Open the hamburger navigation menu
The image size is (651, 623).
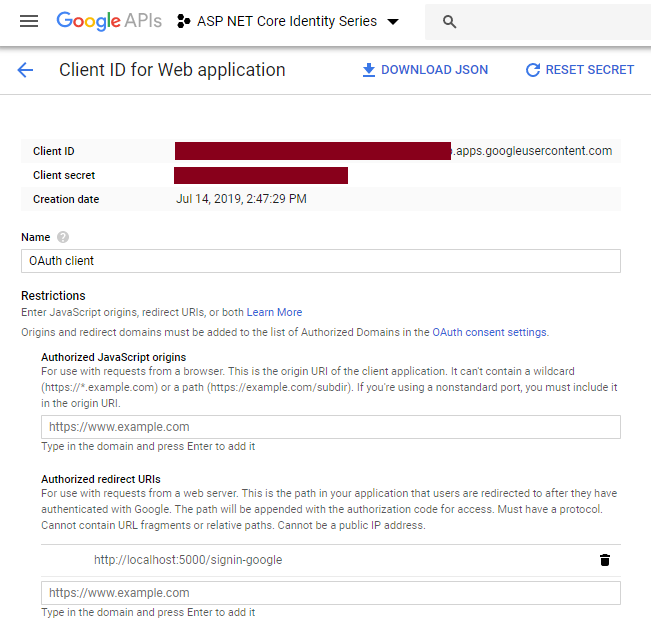pyautogui.click(x=29, y=21)
